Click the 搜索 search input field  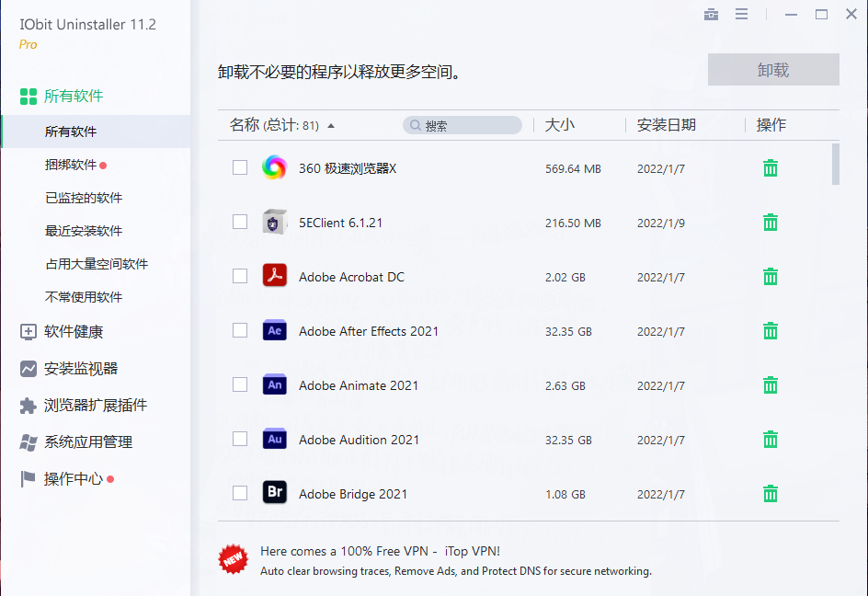pos(469,126)
